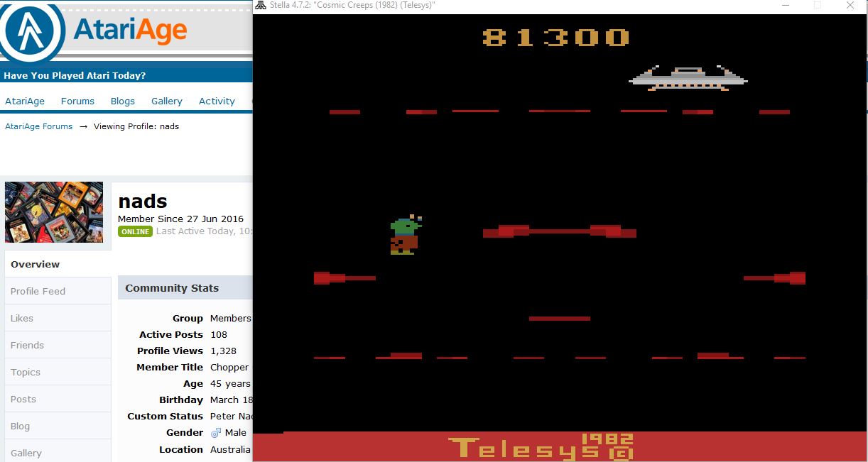Click the green ONLINE status badge
This screenshot has height=462, width=868.
coord(135,231)
